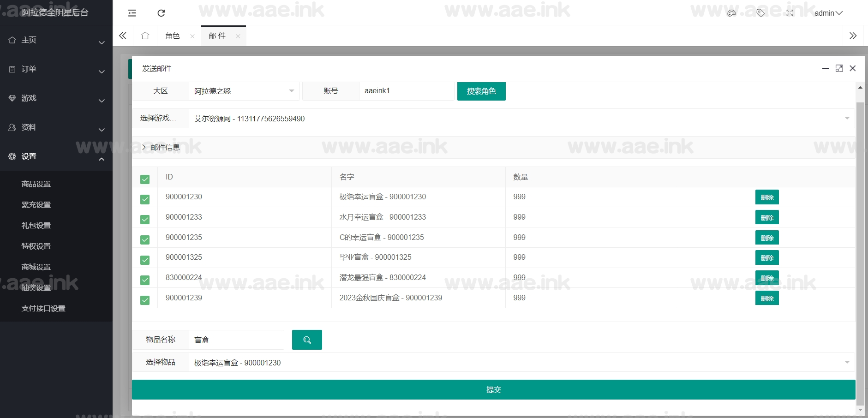Image resolution: width=868 pixels, height=418 pixels.
Task: Toggle the select-all header checkbox
Action: point(145,179)
